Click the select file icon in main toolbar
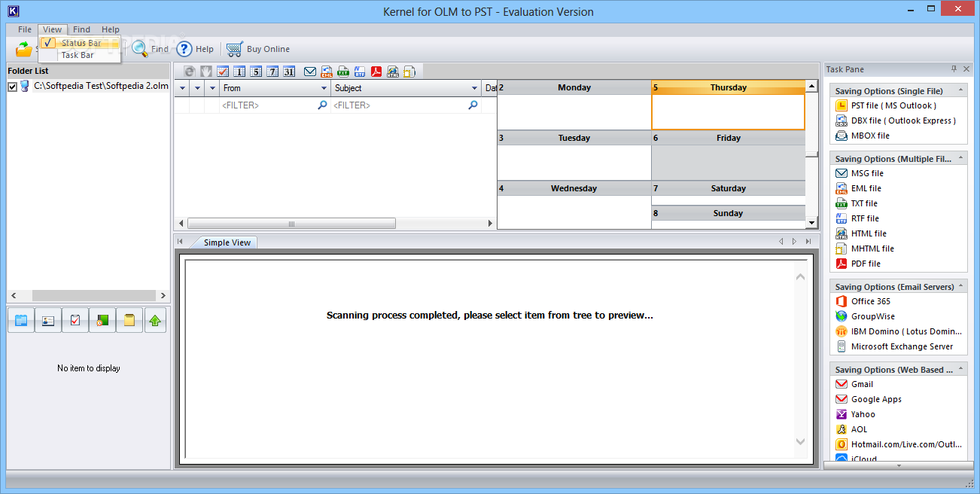Viewport: 980px width, 494px height. tap(24, 49)
